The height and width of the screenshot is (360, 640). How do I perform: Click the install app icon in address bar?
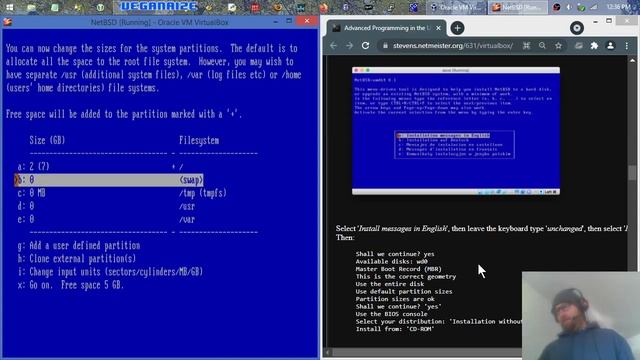[x=527, y=46]
